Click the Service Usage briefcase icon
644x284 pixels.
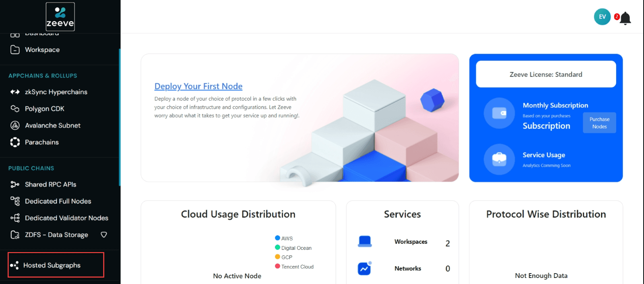coord(500,160)
